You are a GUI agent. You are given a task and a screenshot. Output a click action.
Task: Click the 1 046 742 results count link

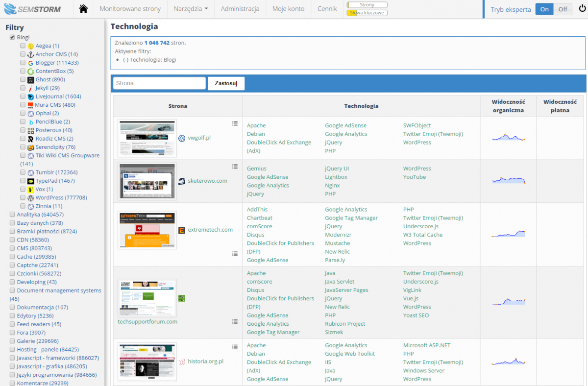(x=157, y=43)
